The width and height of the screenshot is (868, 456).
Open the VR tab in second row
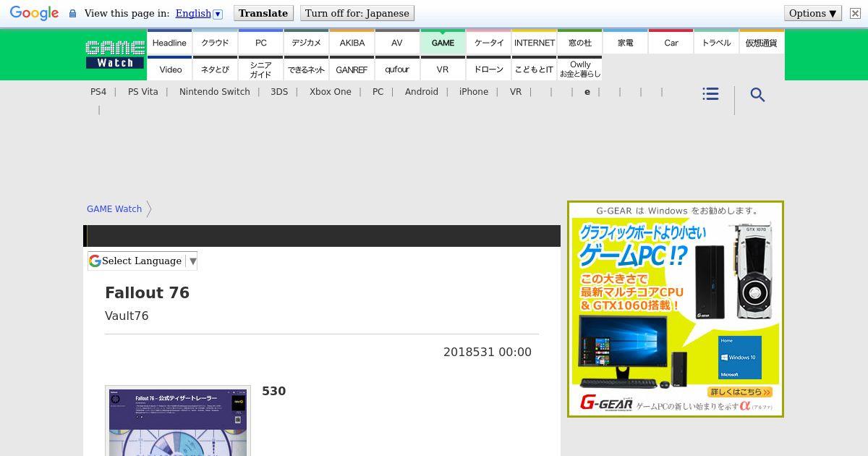[x=443, y=69]
